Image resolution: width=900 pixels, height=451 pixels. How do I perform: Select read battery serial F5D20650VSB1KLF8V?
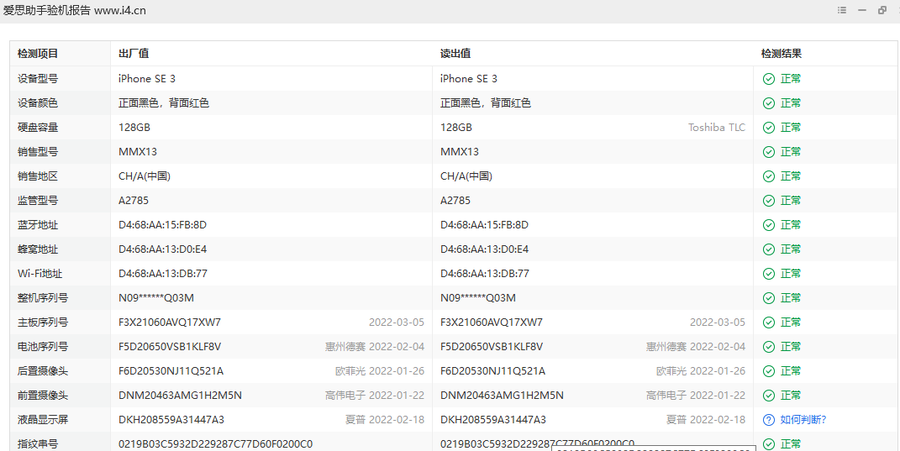pyautogui.click(x=491, y=347)
